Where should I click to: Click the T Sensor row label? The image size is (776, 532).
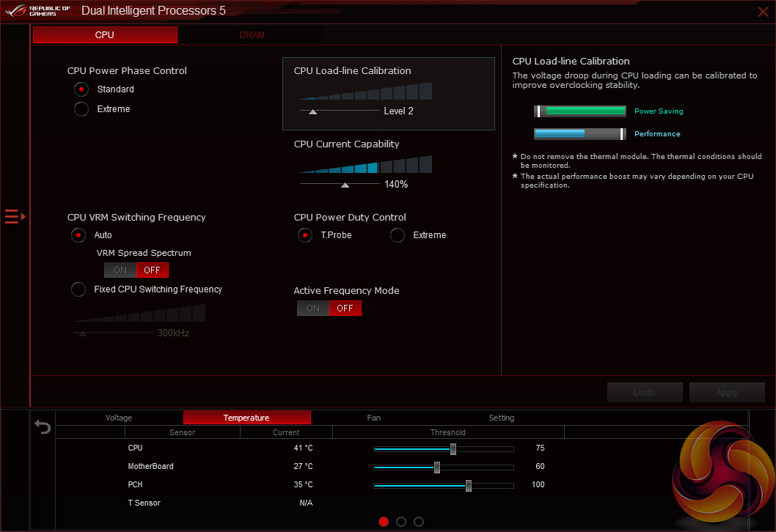pos(144,503)
